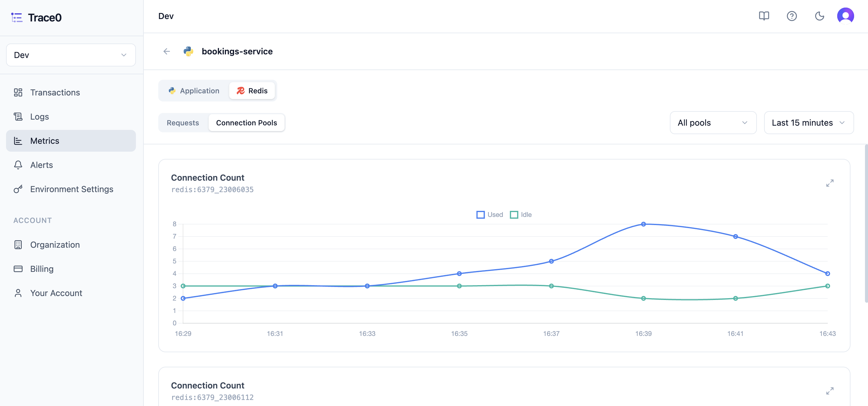Go to the Logs page
Screen dimensions: 868x406
pos(71,117)
